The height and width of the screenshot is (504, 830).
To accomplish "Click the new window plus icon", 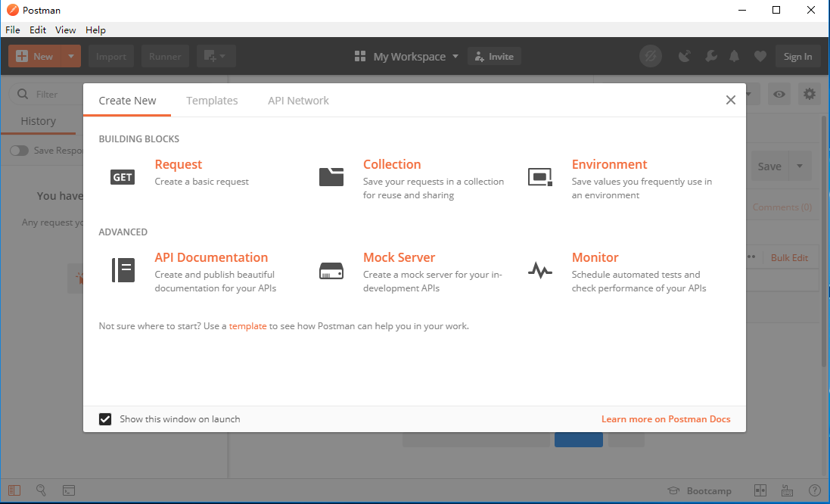I will [210, 56].
